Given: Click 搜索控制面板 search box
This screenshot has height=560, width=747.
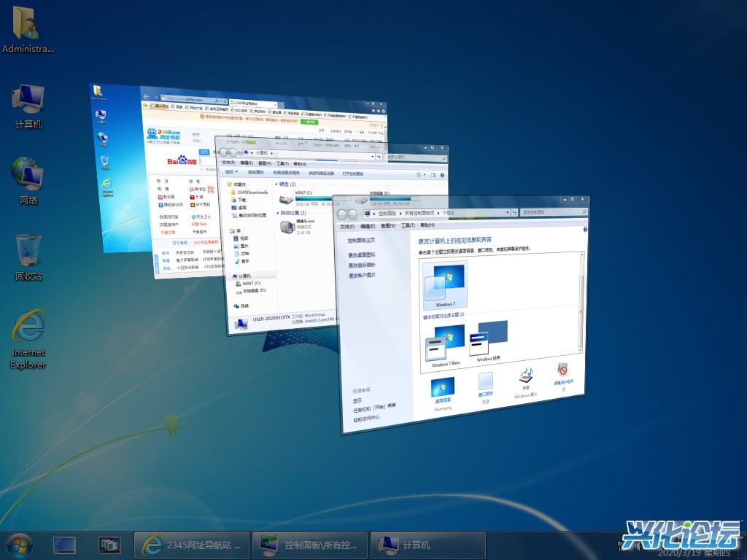Looking at the screenshot, I should tap(553, 212).
